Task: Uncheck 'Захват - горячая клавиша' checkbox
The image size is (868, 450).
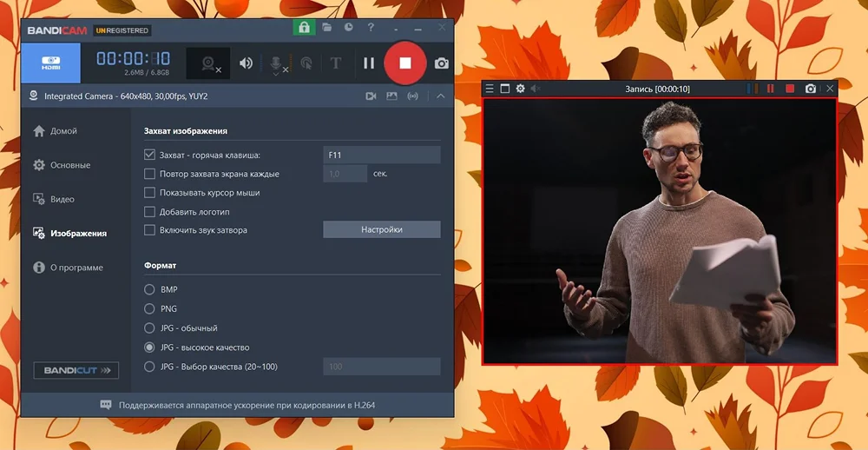Action: (x=150, y=156)
